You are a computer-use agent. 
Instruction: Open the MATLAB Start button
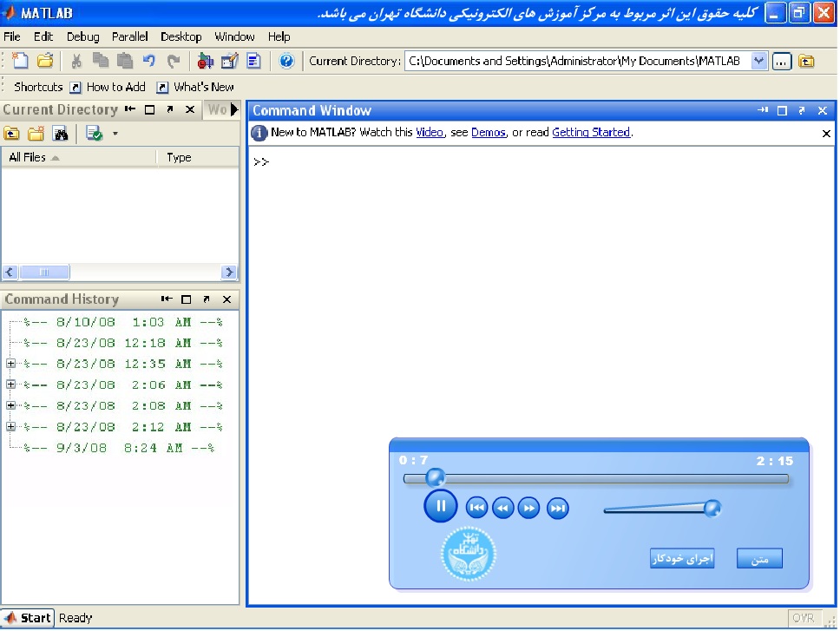(x=27, y=618)
